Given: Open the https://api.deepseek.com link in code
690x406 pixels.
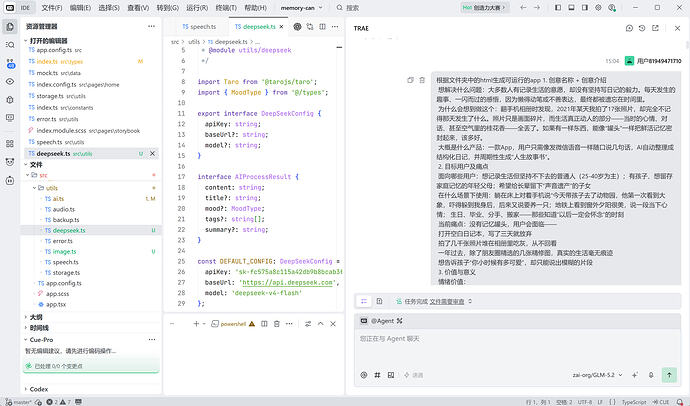Looking at the screenshot, I should [288, 282].
